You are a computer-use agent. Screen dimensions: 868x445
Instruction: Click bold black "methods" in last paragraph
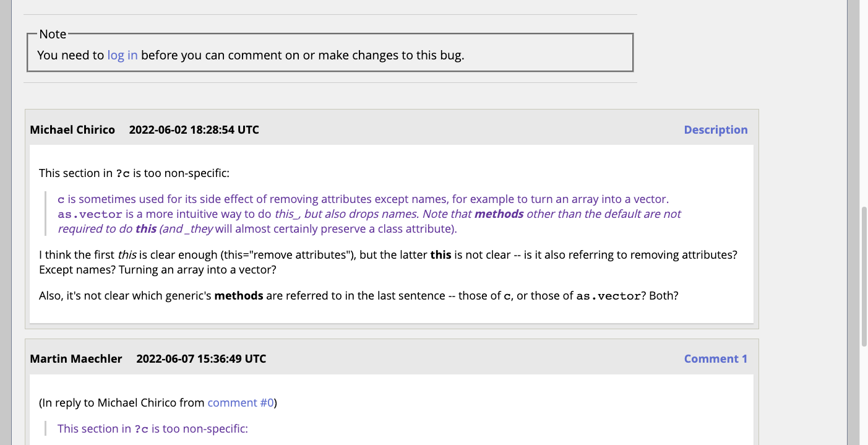tap(239, 296)
